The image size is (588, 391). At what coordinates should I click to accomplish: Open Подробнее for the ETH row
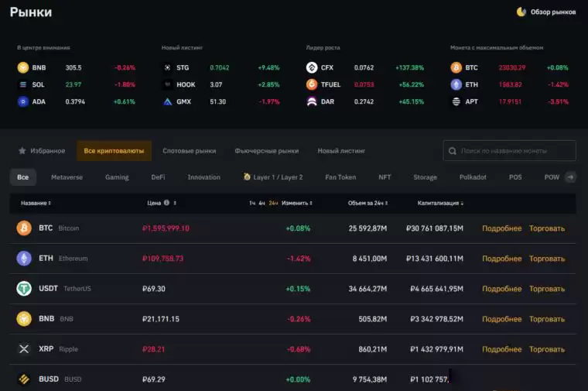coord(501,259)
